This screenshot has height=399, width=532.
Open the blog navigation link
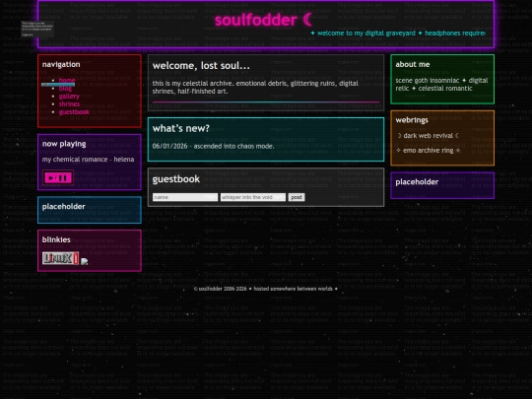(x=65, y=89)
